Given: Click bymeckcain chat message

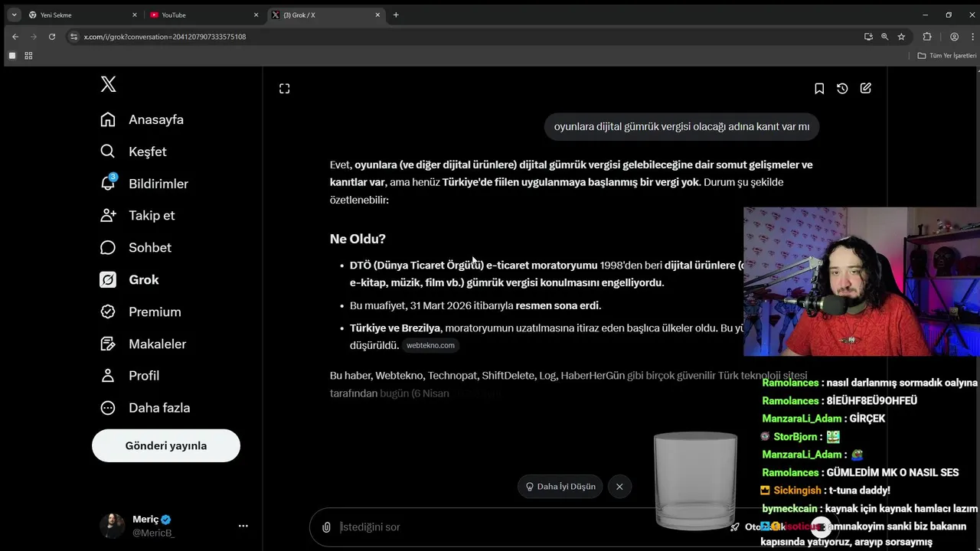Looking at the screenshot, I should [x=869, y=508].
